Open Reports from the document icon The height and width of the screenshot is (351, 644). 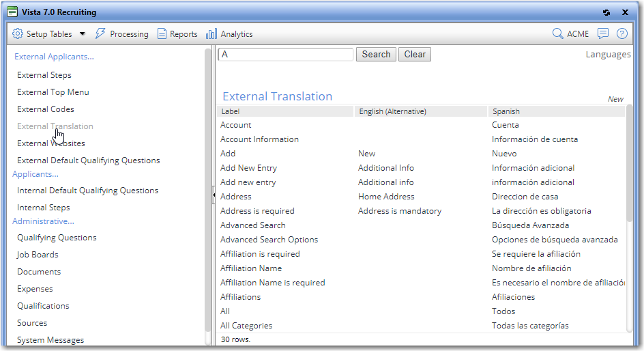click(162, 33)
